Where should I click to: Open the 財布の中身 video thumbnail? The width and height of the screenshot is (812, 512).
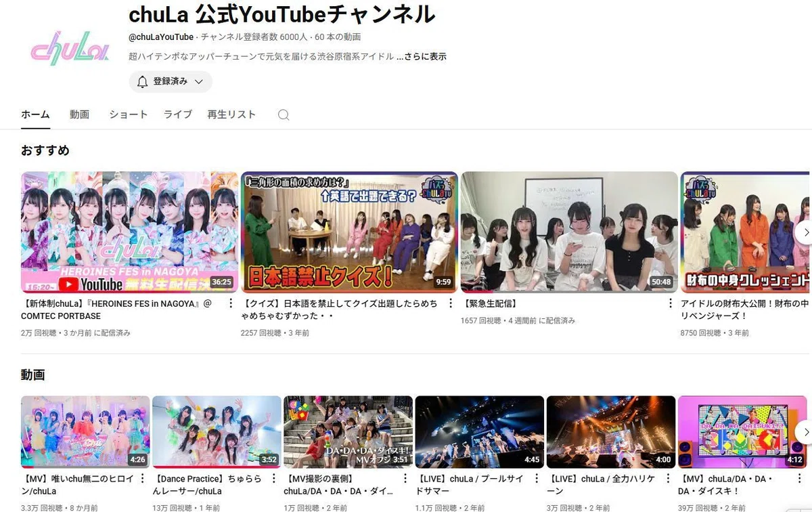[x=746, y=232]
